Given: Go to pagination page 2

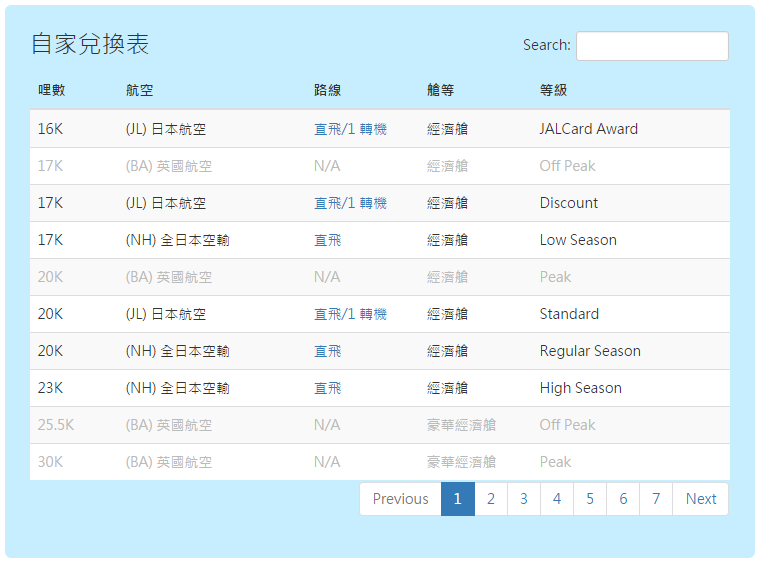Looking at the screenshot, I should (x=491, y=499).
